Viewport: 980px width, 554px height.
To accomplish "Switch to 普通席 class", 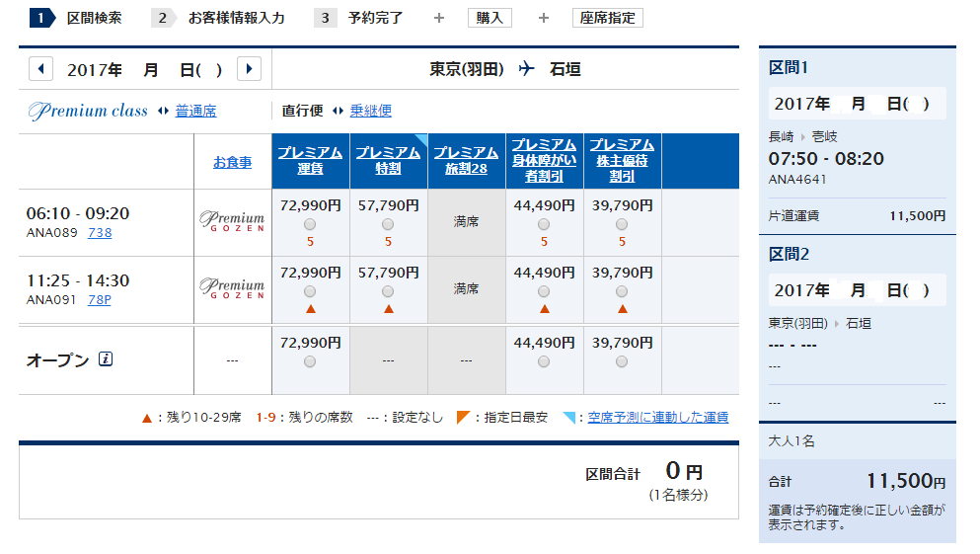I will click(x=195, y=112).
